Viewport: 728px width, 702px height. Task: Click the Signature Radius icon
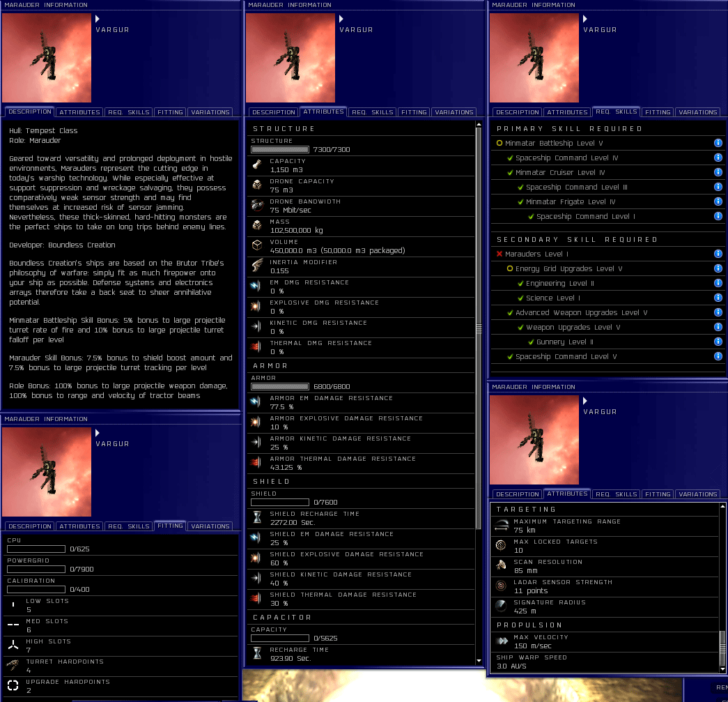click(501, 606)
